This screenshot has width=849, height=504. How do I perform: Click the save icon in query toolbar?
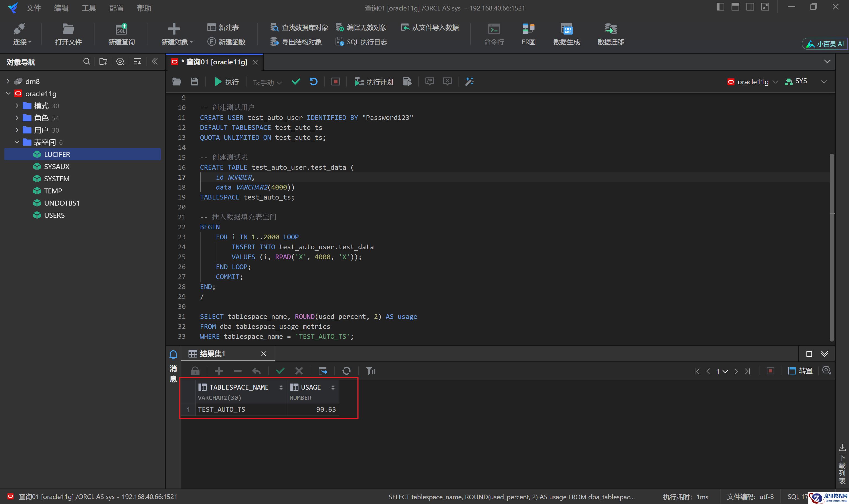(194, 82)
